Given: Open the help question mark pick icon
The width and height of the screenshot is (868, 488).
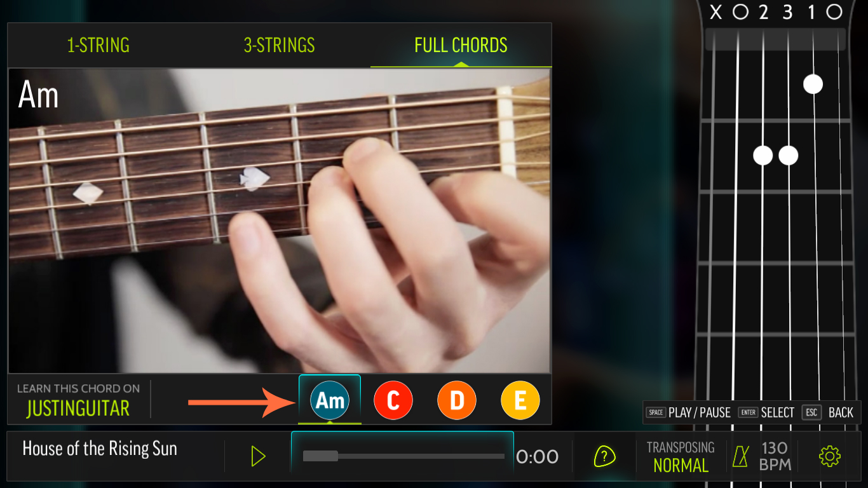Looking at the screenshot, I should [x=604, y=456].
